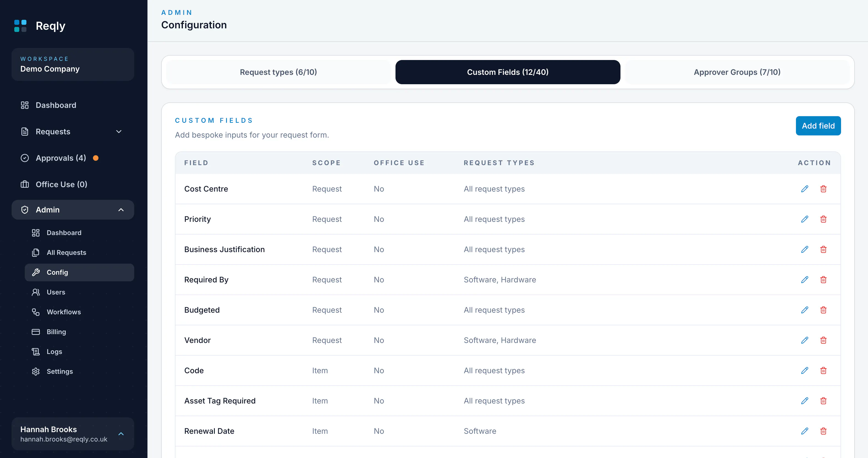Collapse the Admin sidebar section
The height and width of the screenshot is (458, 868).
tap(73, 210)
